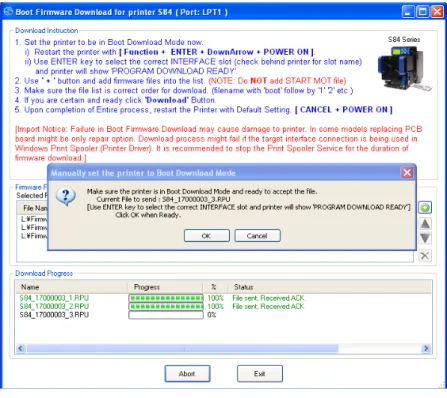Close the Boot Firmware Download window
447x398 pixels.
[x=437, y=12]
